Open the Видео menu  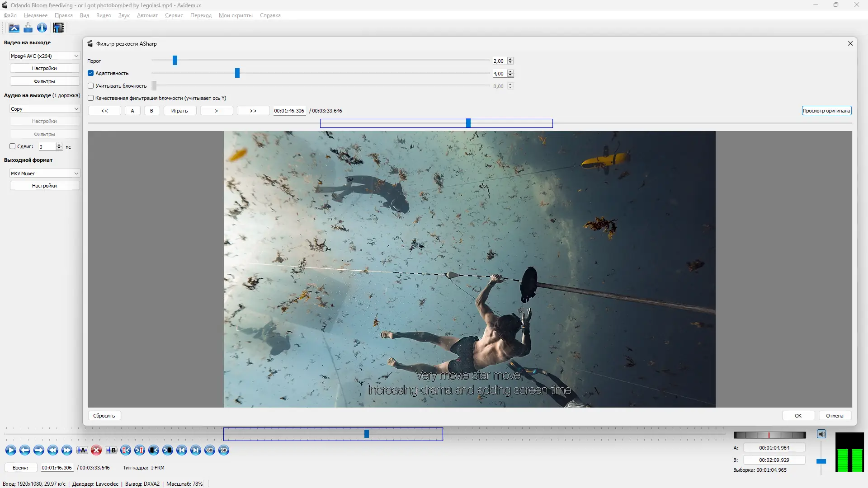click(x=104, y=15)
